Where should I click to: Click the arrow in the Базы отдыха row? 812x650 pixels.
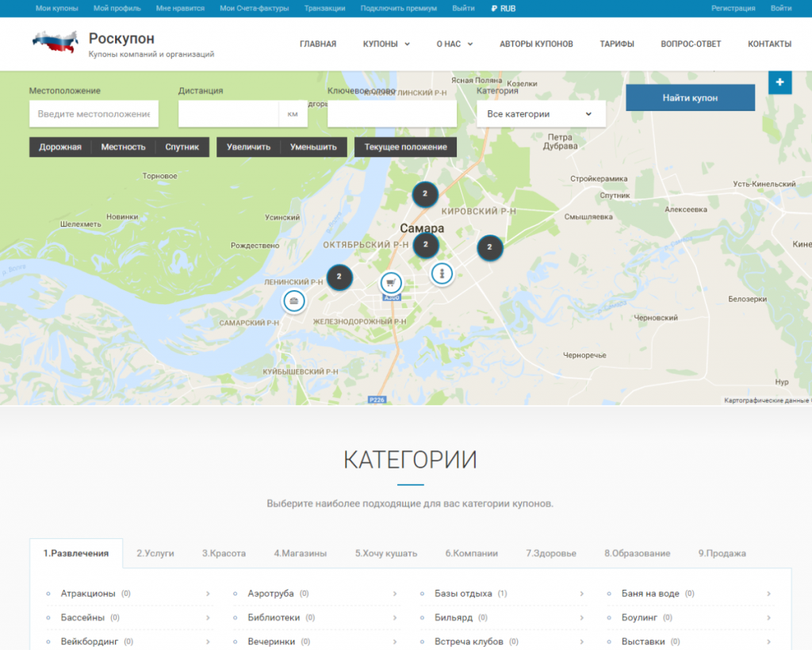tap(581, 594)
